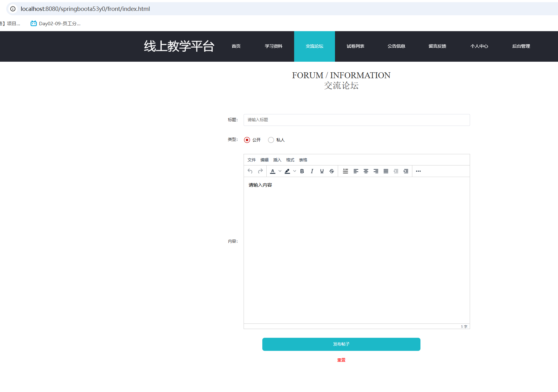The width and height of the screenshot is (558, 392).
Task: Open the highlight color dropdown arrow
Action: tap(295, 171)
